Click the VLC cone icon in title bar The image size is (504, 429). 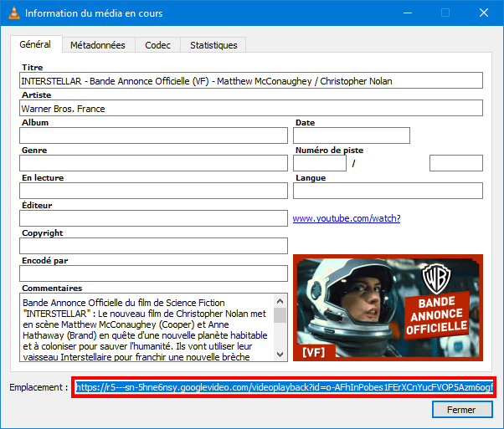click(x=14, y=13)
